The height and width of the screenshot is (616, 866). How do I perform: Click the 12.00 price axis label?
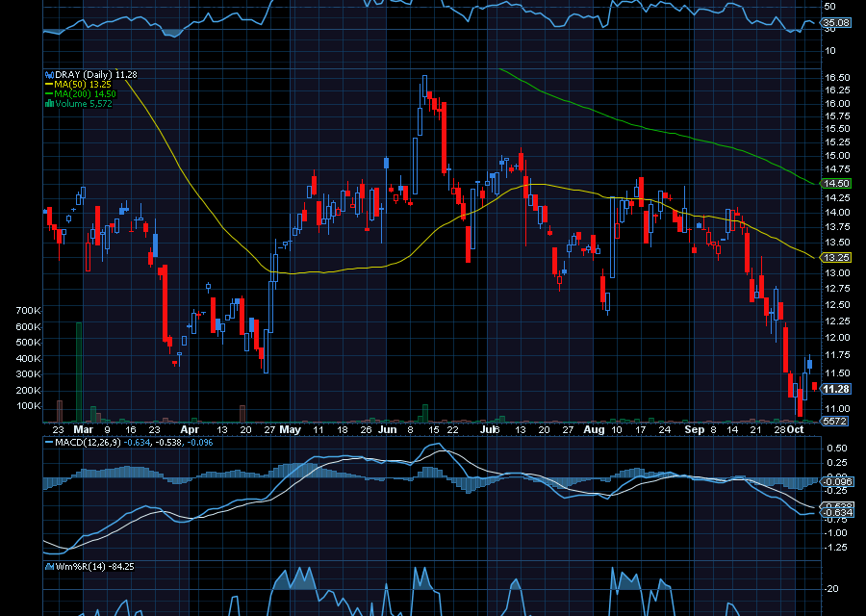(837, 338)
